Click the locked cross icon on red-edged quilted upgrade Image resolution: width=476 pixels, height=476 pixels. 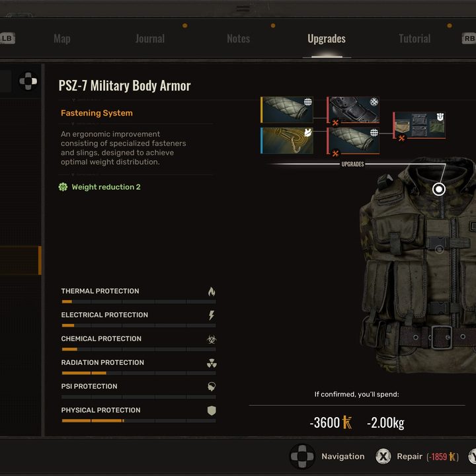pos(335,153)
